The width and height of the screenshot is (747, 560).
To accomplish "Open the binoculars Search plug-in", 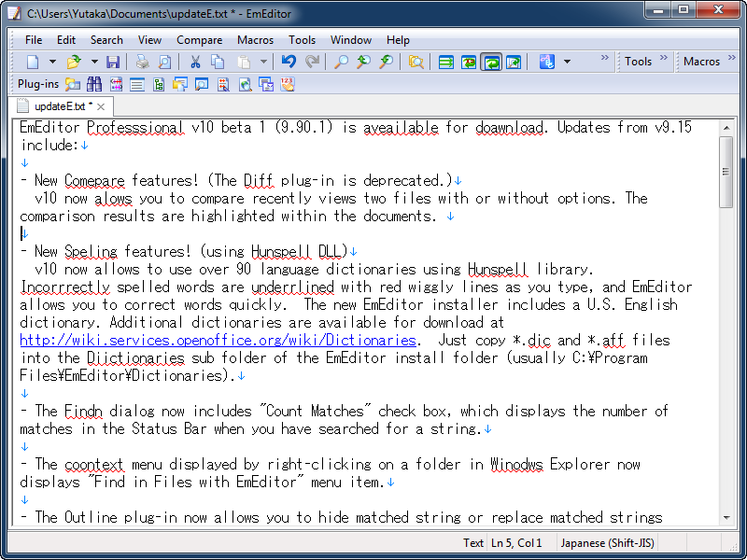I will click(94, 84).
